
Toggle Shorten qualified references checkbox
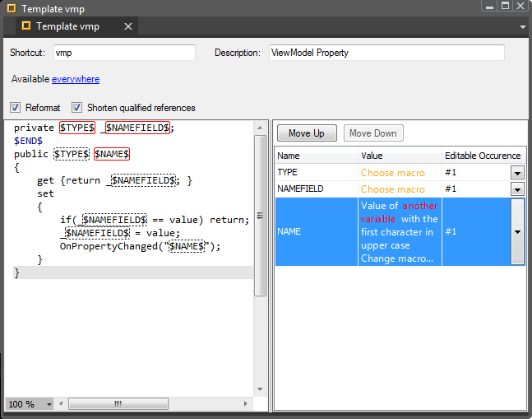click(x=76, y=108)
